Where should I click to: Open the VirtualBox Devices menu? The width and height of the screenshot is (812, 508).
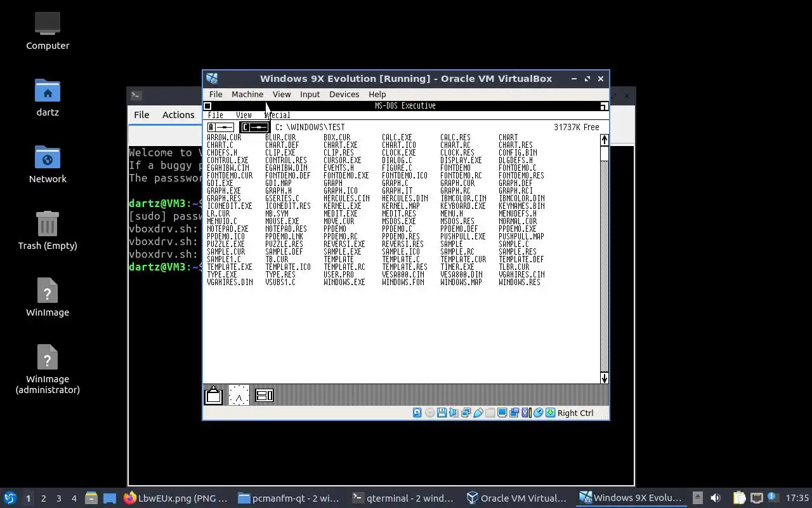pos(344,94)
